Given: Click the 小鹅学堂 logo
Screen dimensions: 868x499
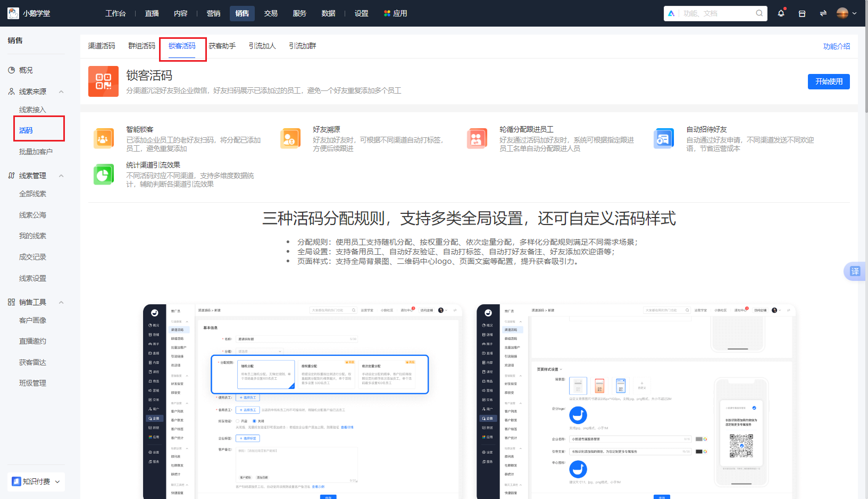Looking at the screenshot, I should pyautogui.click(x=29, y=13).
